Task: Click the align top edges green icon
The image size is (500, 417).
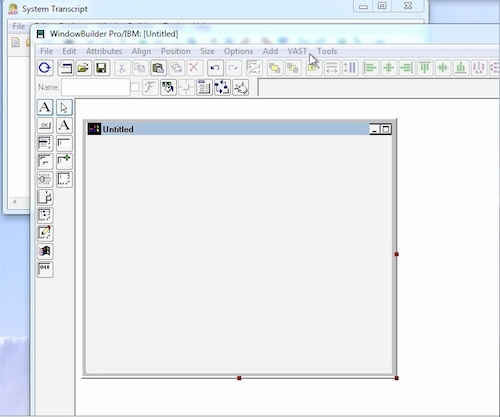Action: [425, 68]
